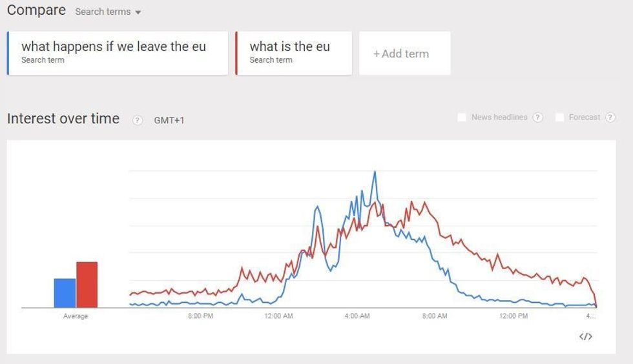Click the blue average bar
633x364 pixels.
pyautogui.click(x=65, y=293)
